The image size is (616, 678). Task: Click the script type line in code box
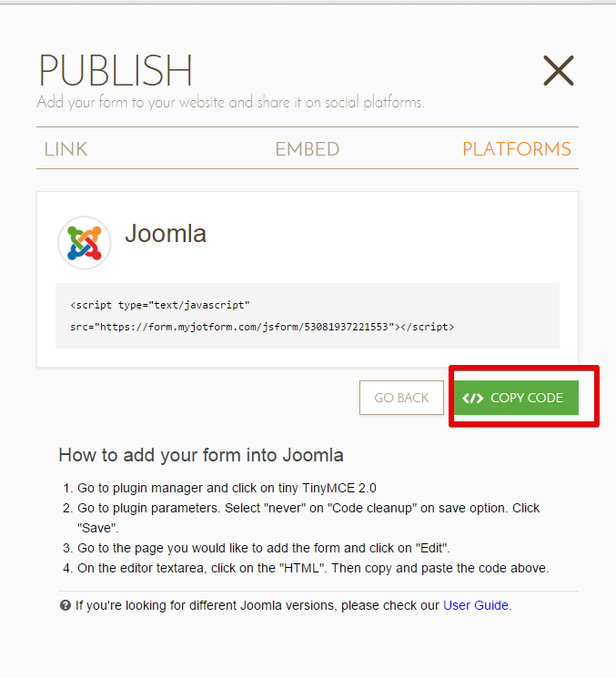[x=160, y=305]
